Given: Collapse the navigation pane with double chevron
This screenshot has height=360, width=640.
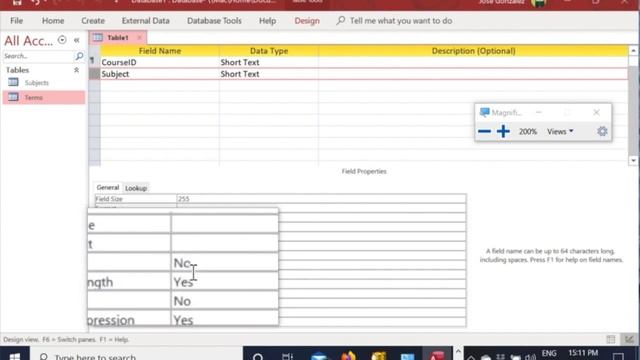Looking at the screenshot, I should pyautogui.click(x=76, y=40).
